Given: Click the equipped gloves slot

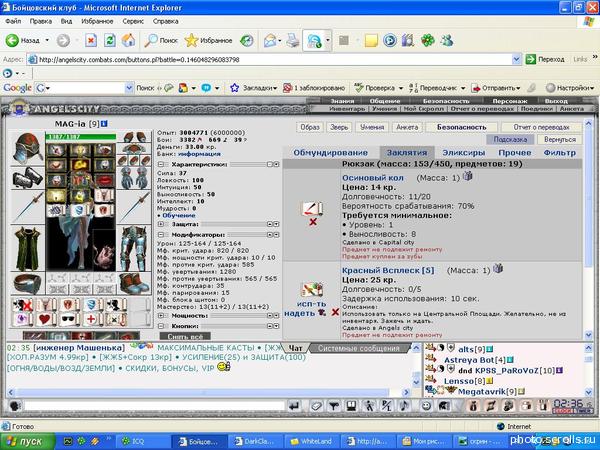Looking at the screenshot, I should tap(134, 178).
